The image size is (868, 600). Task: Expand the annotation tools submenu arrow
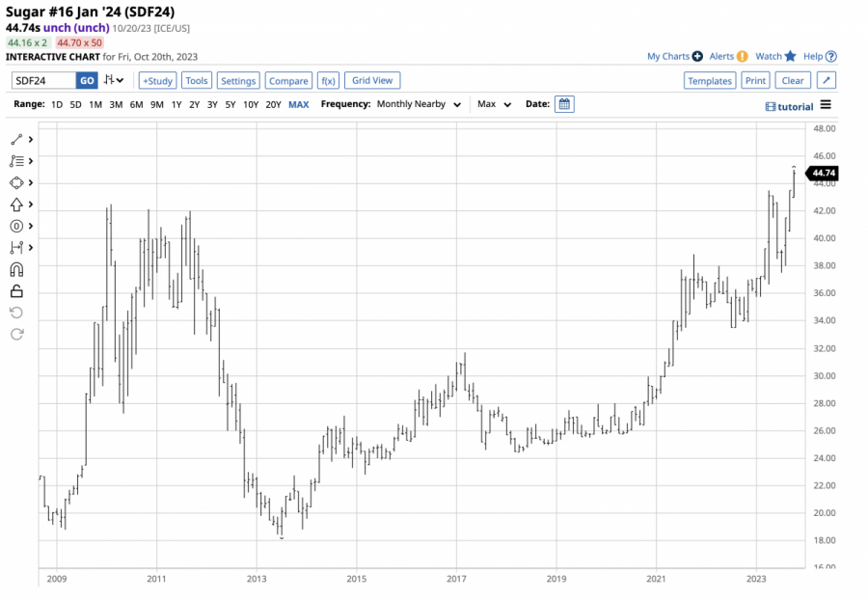pos(31,226)
